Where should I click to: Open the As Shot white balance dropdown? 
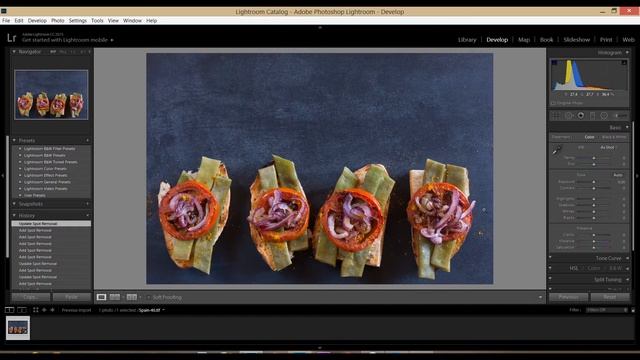[609, 147]
